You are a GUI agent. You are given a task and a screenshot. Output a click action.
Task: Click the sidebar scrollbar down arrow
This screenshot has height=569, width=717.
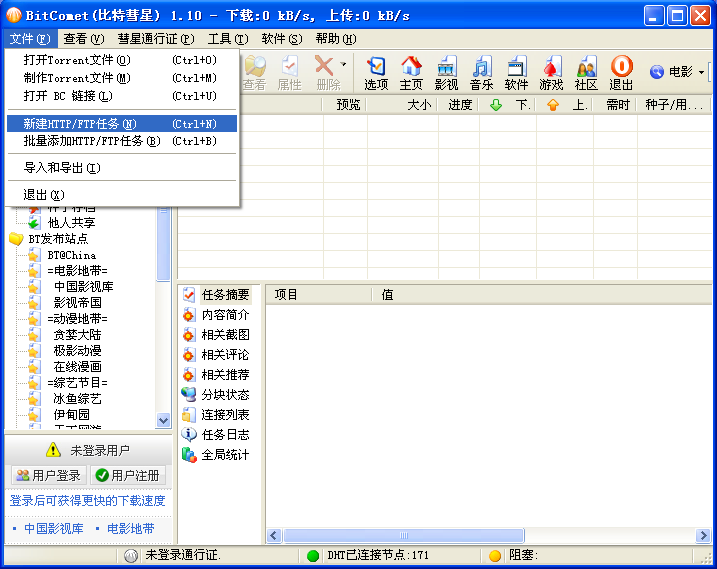point(164,421)
